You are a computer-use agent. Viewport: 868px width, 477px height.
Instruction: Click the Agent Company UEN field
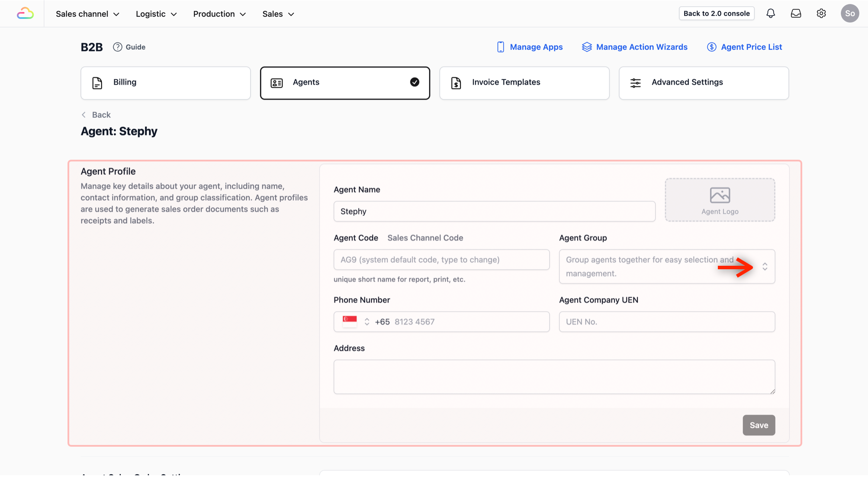coord(666,322)
